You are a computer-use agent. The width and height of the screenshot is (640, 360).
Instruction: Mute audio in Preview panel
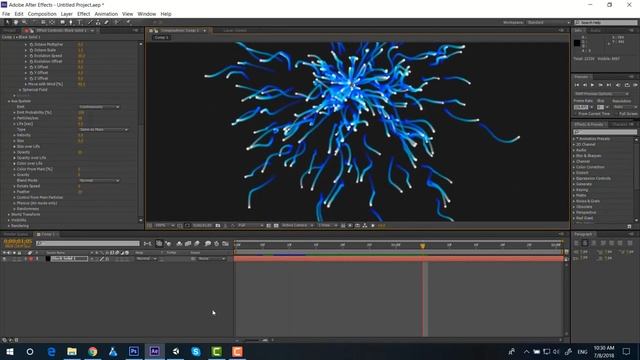click(618, 85)
